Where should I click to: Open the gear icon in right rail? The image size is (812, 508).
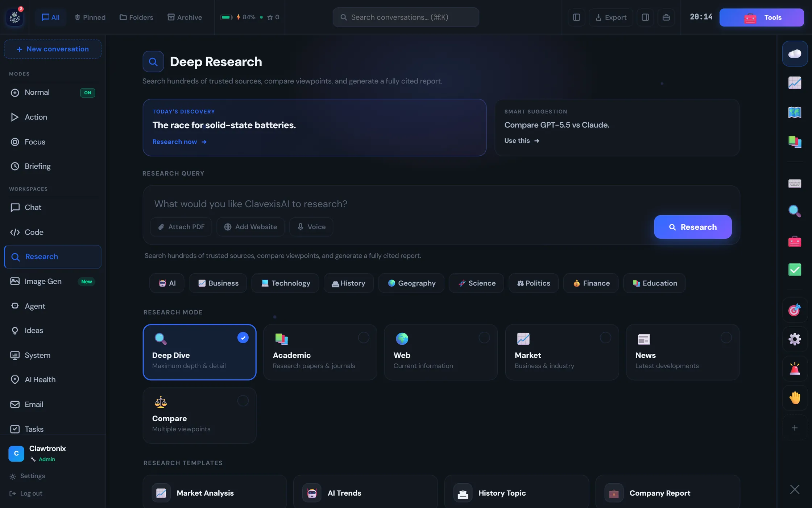pyautogui.click(x=795, y=339)
